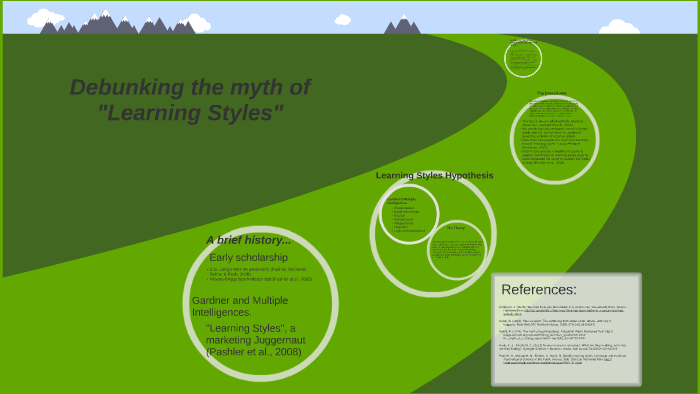
Task: Select the "Learning Styles, a marketing Juggernaut" text
Action: (x=255, y=340)
